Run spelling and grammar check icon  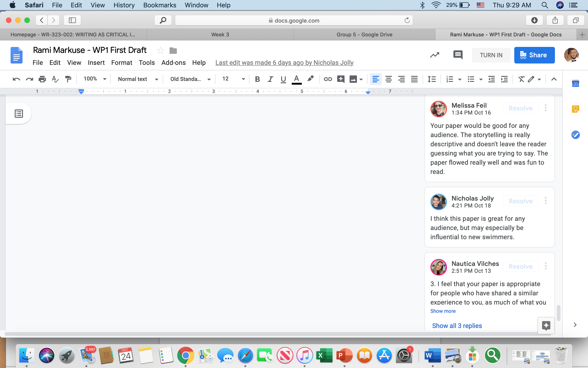point(55,79)
